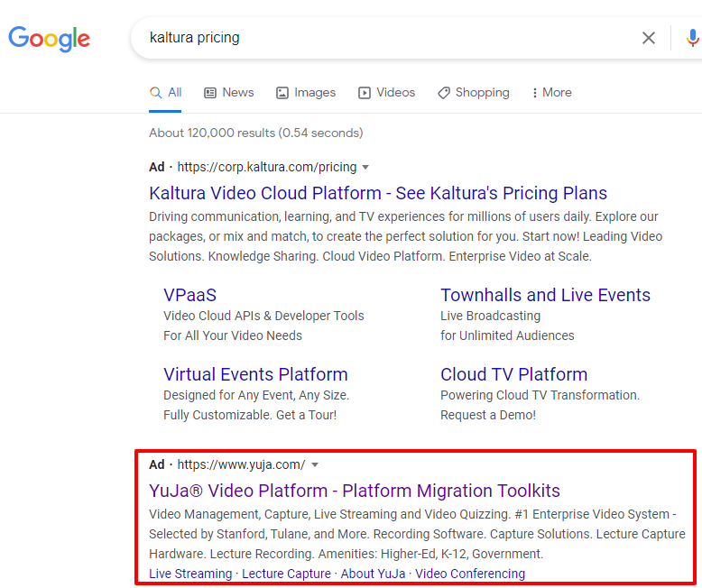Open Virtual Events Platform sitelink
Image resolution: width=702 pixels, height=588 pixels.
coord(255,374)
